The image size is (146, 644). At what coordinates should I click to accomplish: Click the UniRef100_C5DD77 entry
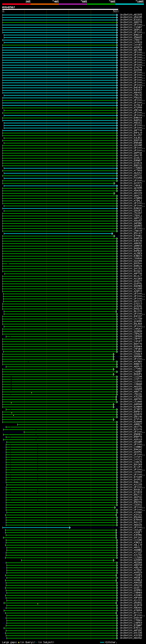[131, 40]
